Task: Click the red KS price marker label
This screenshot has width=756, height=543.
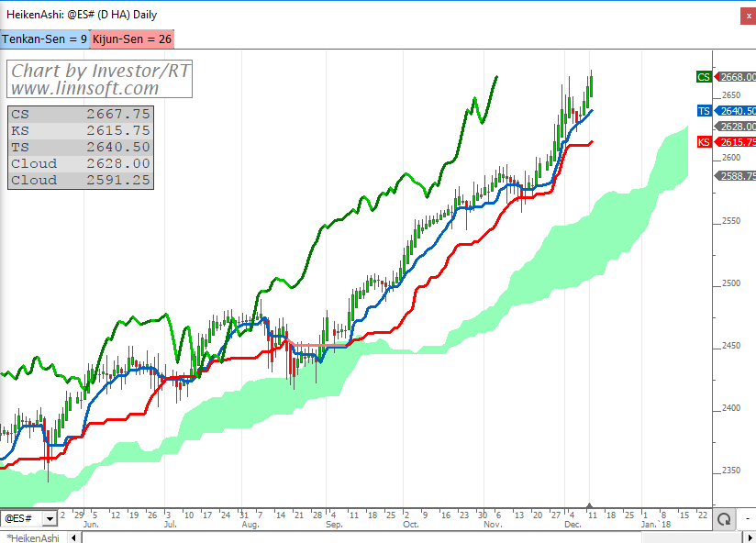Action: pyautogui.click(x=704, y=142)
